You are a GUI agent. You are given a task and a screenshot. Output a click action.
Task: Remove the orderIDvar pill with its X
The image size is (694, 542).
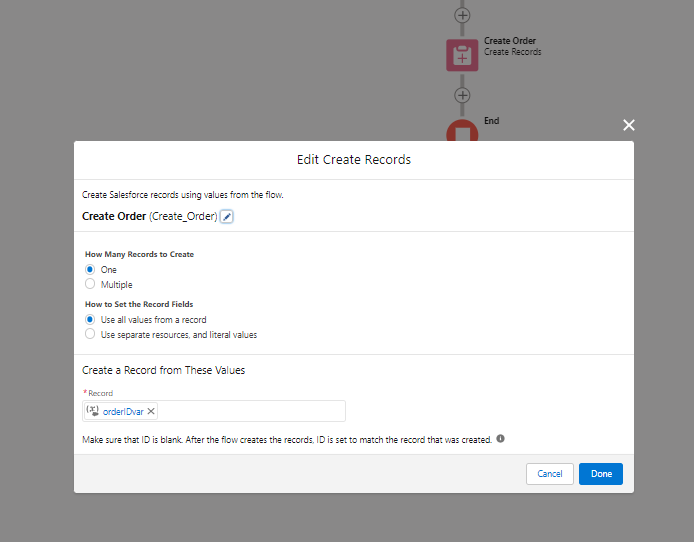[151, 411]
